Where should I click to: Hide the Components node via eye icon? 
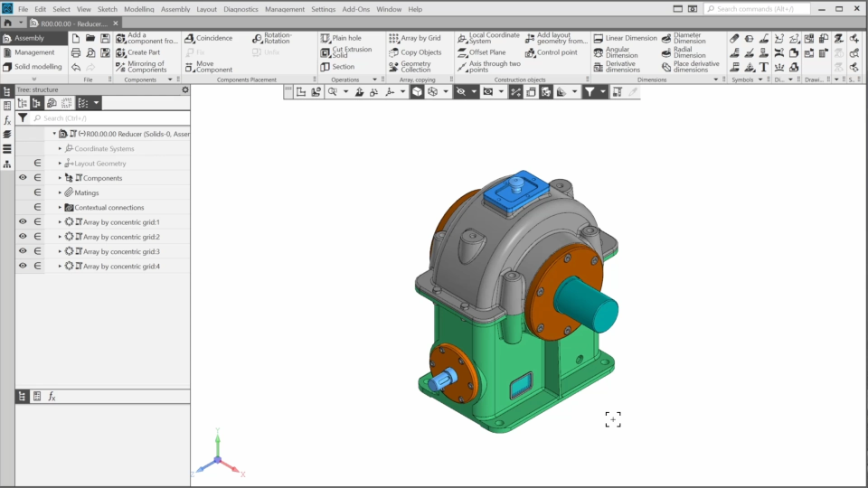click(23, 178)
